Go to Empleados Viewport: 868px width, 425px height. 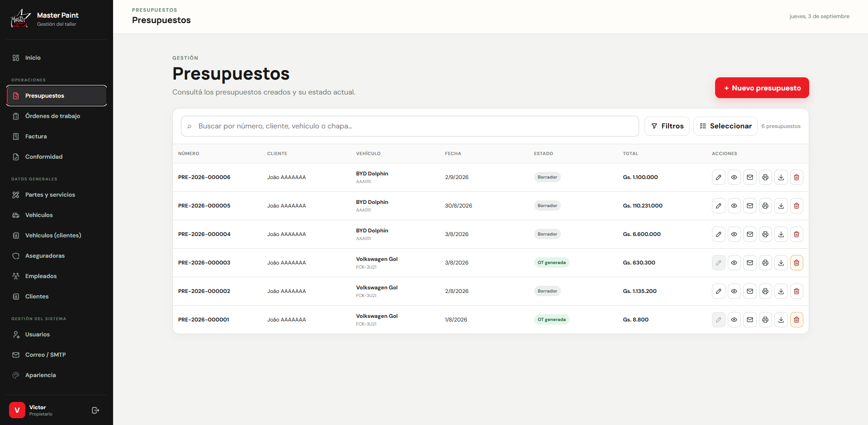(57, 276)
